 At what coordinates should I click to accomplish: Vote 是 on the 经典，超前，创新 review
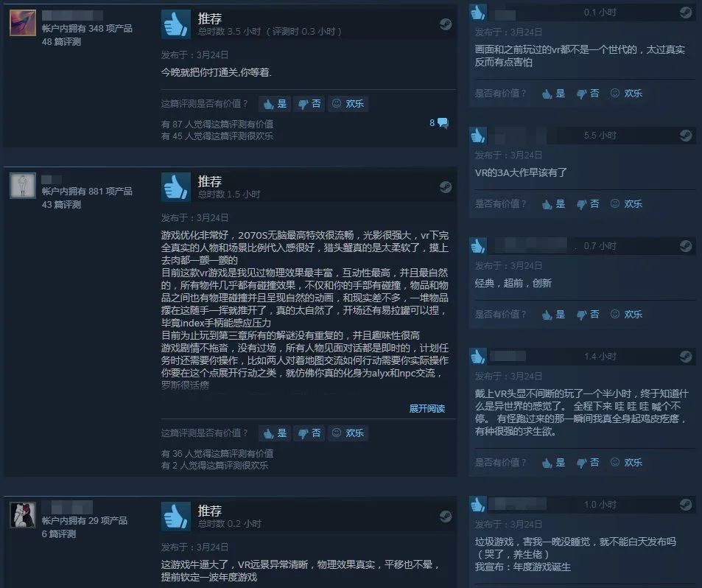tap(553, 315)
